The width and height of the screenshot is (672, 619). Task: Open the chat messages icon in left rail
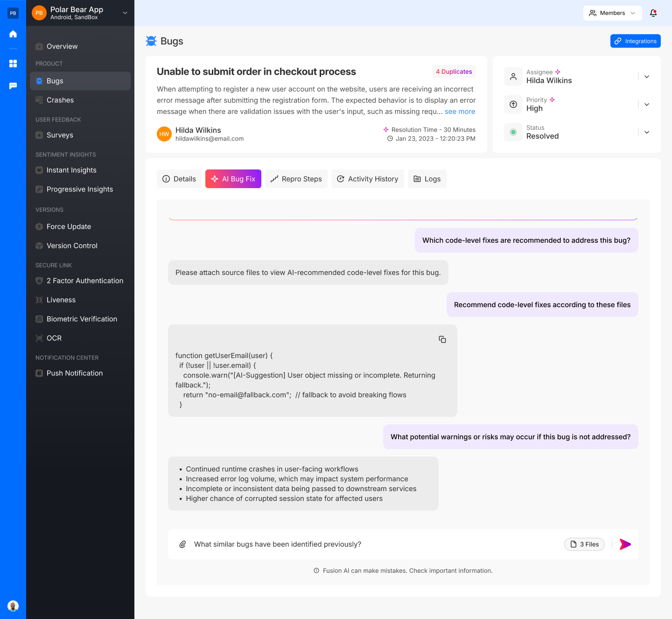point(13,86)
